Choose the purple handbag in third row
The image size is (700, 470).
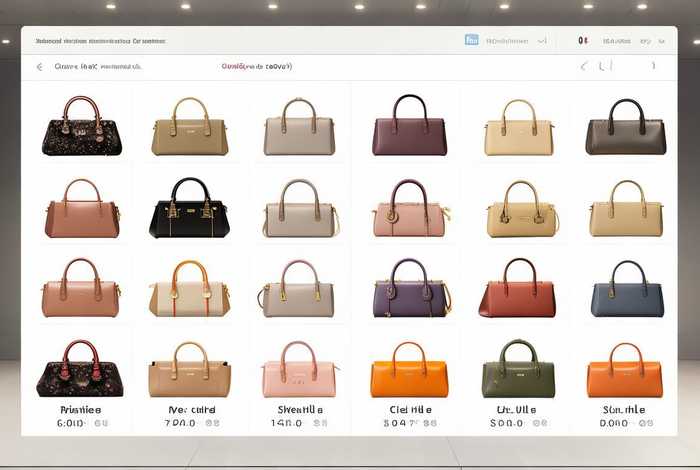click(x=411, y=290)
